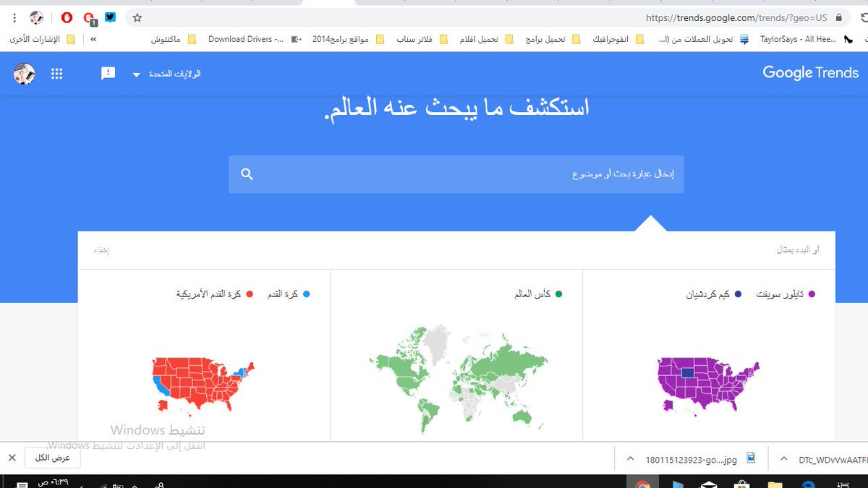Close the downloads bar with X
This screenshot has height=488, width=868.
pos(12,458)
